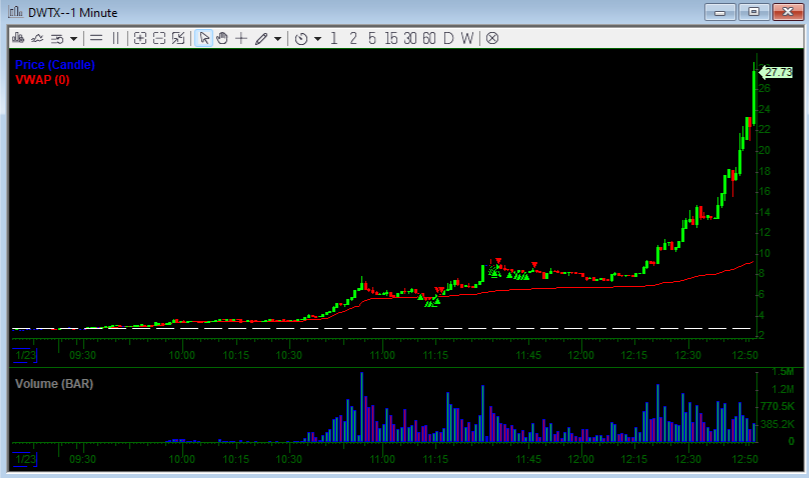Screen dimensions: 809x478
Task: Click the Volume (BAR) label
Action: point(54,384)
